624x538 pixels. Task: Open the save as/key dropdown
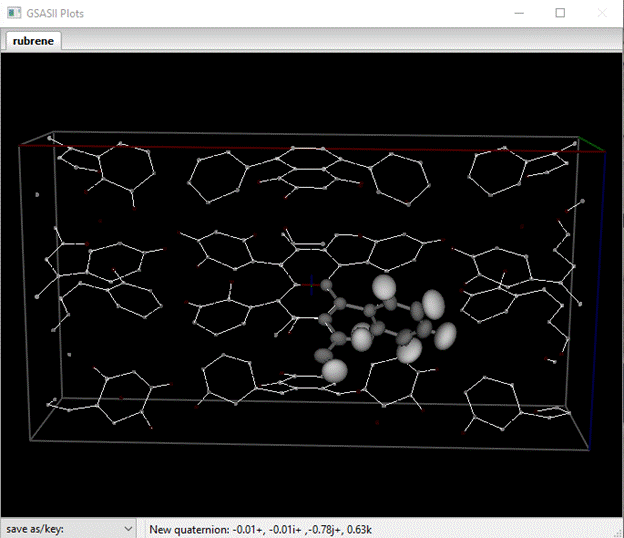tap(68, 527)
